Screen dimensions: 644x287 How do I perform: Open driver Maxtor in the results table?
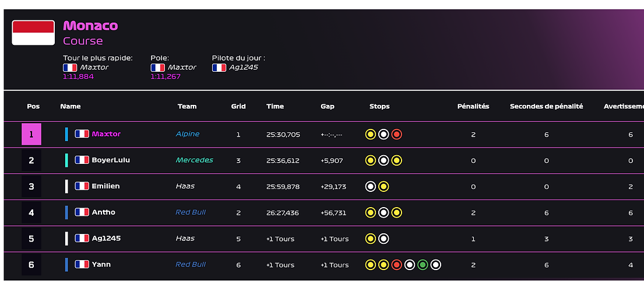pos(106,134)
